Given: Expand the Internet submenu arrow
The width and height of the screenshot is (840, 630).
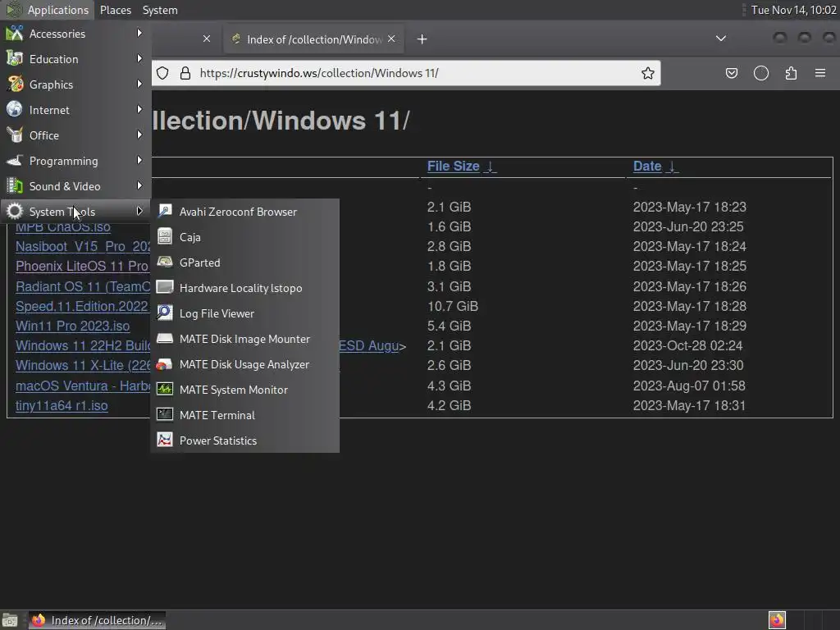Looking at the screenshot, I should click(x=139, y=109).
